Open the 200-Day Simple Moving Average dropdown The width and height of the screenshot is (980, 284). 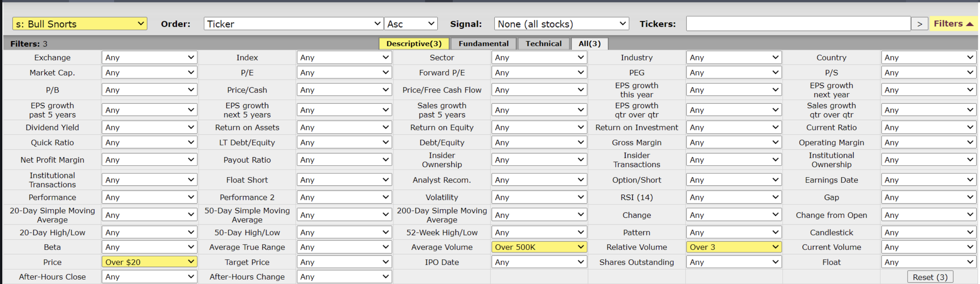[539, 215]
